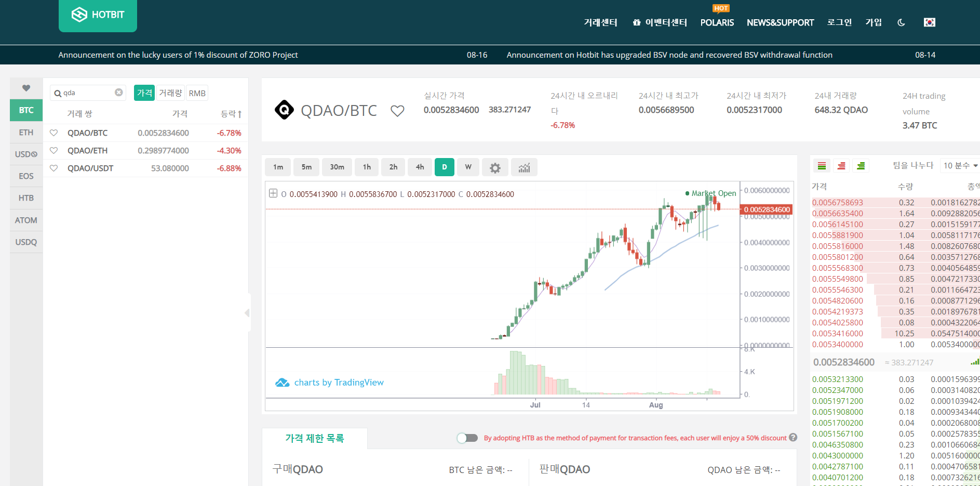Click sell order price 0.0056758693
Image resolution: width=980 pixels, height=486 pixels.
coord(838,203)
